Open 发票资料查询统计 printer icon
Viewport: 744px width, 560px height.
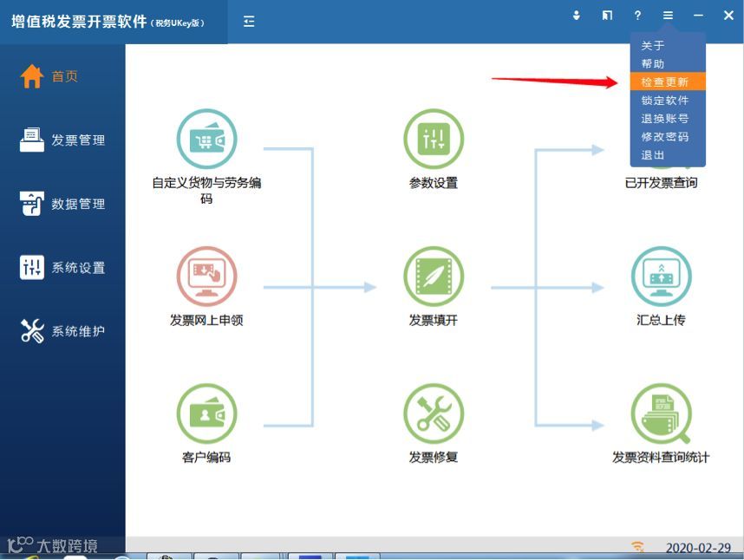[661, 413]
